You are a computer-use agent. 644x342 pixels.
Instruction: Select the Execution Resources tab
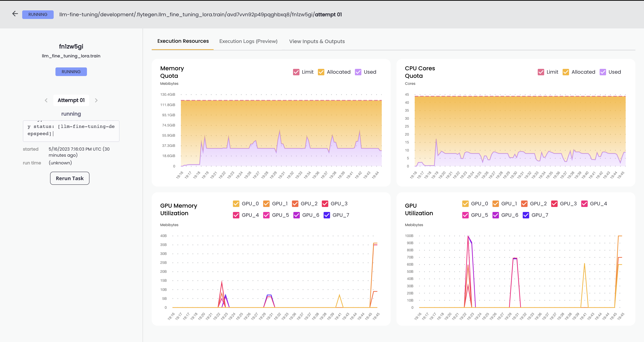pos(183,41)
